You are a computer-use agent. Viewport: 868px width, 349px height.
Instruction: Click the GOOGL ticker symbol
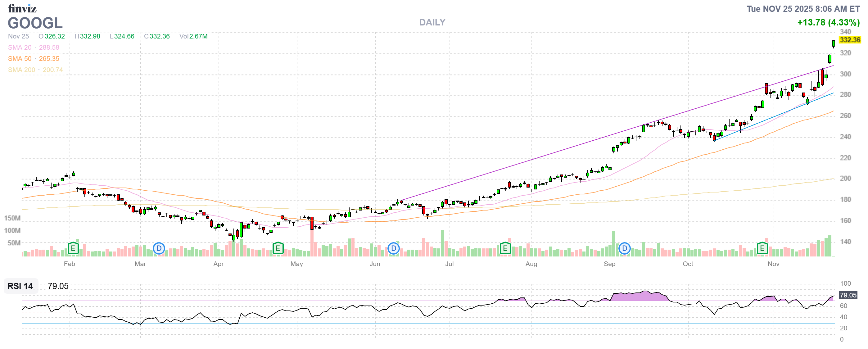pos(35,23)
